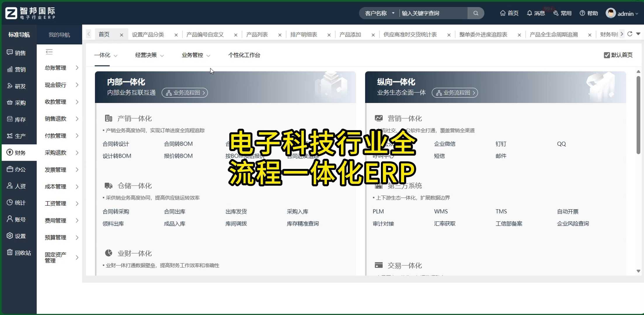Open the 企业微信 link

pos(445,144)
